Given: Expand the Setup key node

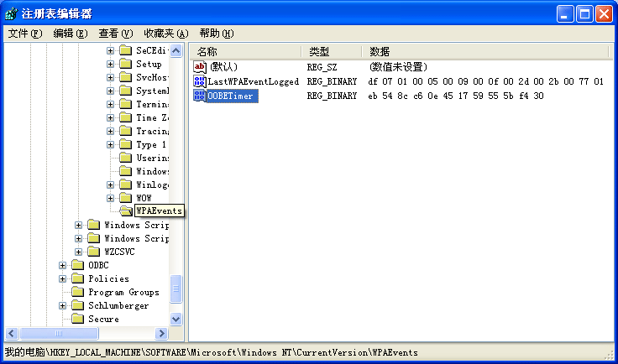Looking at the screenshot, I should (x=111, y=64).
